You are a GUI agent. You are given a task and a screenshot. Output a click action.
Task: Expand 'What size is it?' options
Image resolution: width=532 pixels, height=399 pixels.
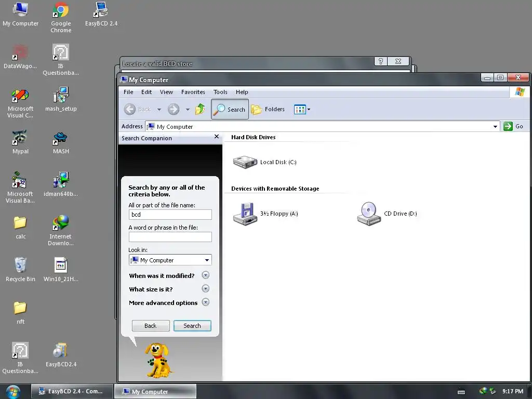(x=206, y=289)
